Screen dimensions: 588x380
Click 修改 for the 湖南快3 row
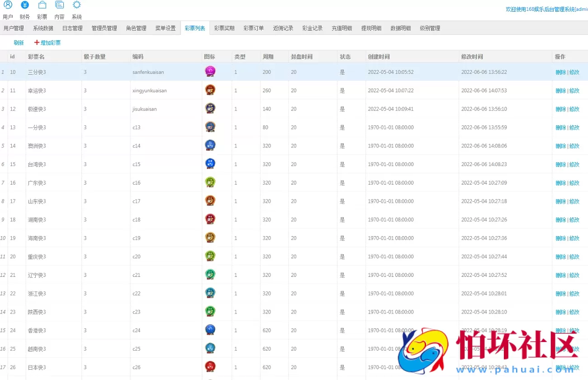pos(574,220)
